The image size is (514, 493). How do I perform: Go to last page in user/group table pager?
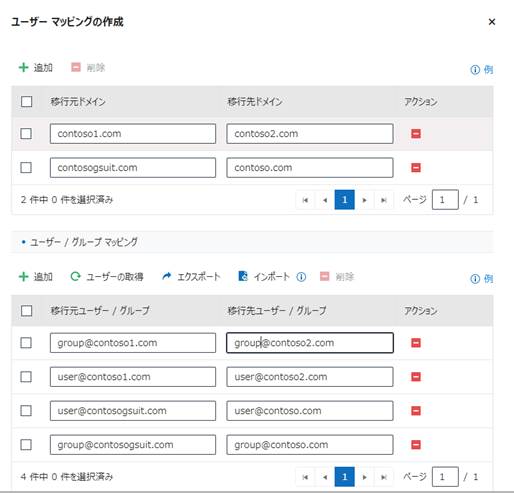[384, 477]
